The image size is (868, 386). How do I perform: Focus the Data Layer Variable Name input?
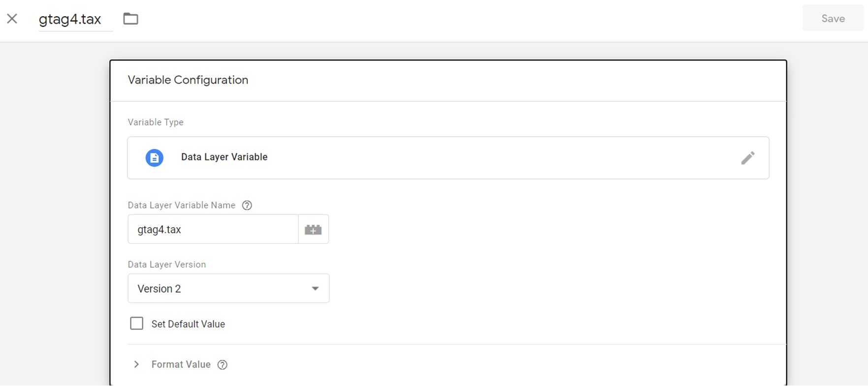(213, 229)
